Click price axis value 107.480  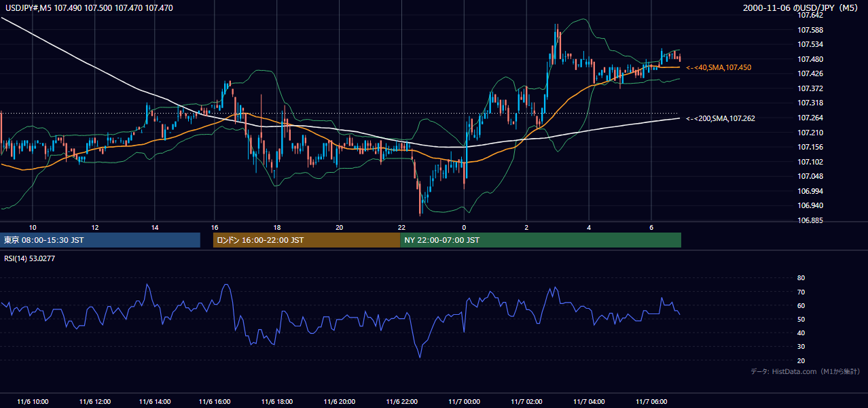pyautogui.click(x=810, y=59)
